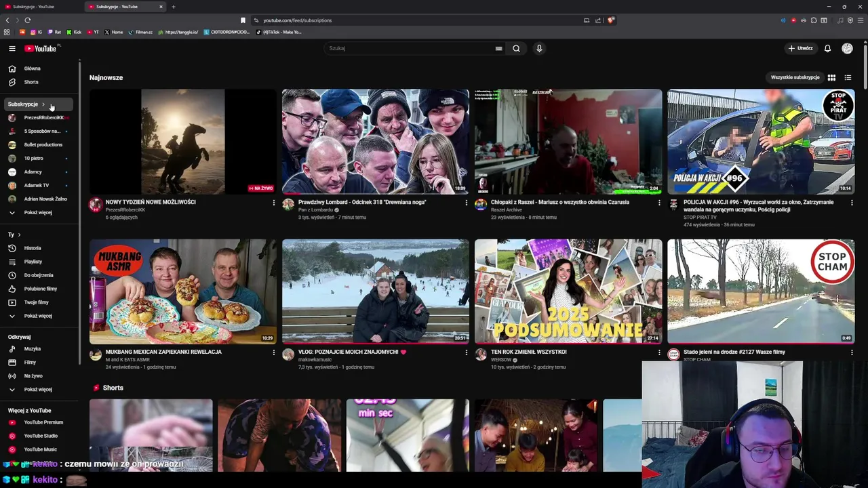Click the share icon in address bar
Viewport: 868px width, 488px height.
coord(598,20)
